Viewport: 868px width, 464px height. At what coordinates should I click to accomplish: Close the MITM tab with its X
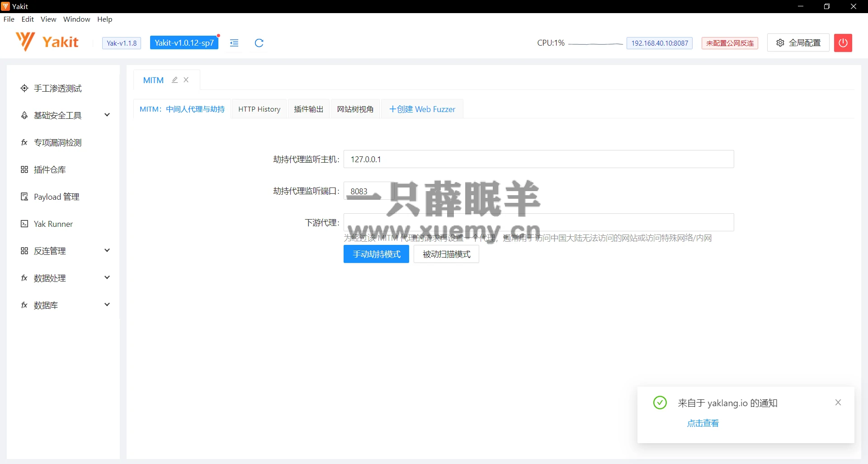186,80
